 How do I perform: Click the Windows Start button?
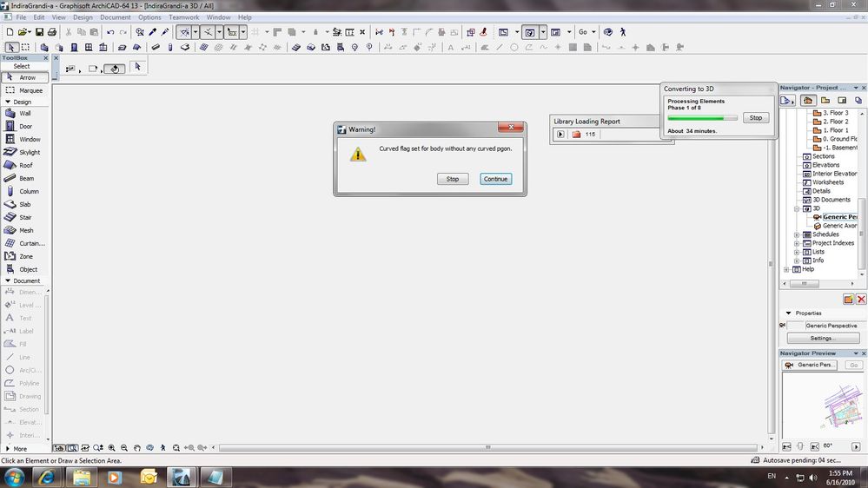pyautogui.click(x=13, y=477)
